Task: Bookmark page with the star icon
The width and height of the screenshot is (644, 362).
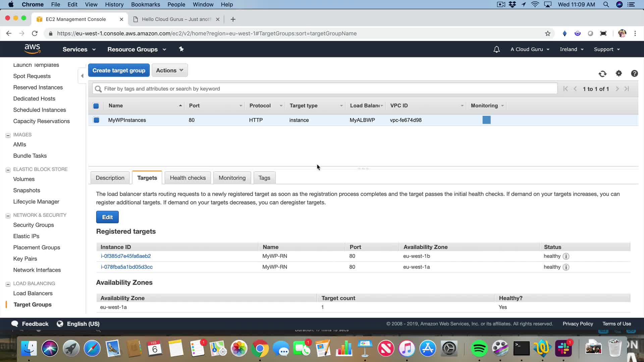Action: 548,34
